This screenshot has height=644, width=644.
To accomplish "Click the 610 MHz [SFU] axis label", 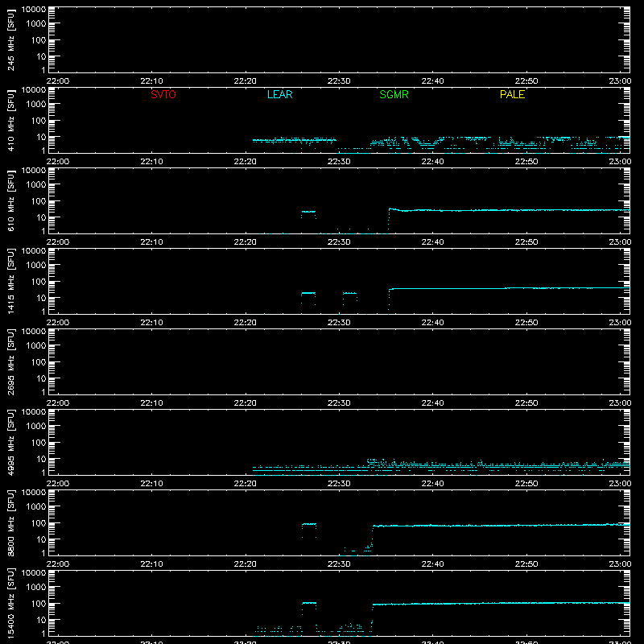I will (x=10, y=201).
